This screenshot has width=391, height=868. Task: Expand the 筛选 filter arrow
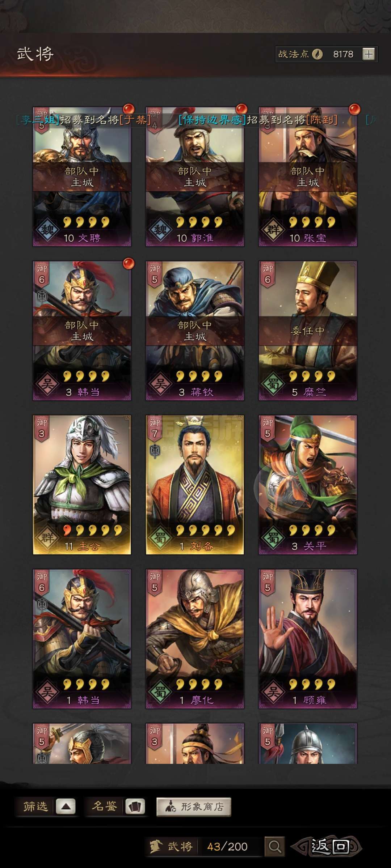click(66, 807)
